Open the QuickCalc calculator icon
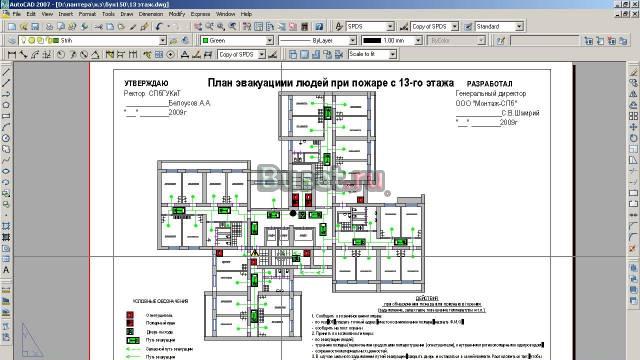The image size is (640, 360). [x=304, y=27]
